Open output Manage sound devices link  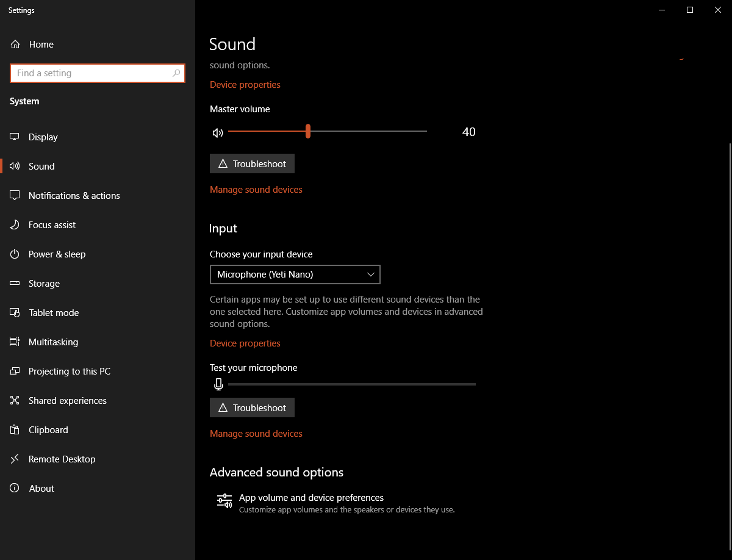(256, 190)
